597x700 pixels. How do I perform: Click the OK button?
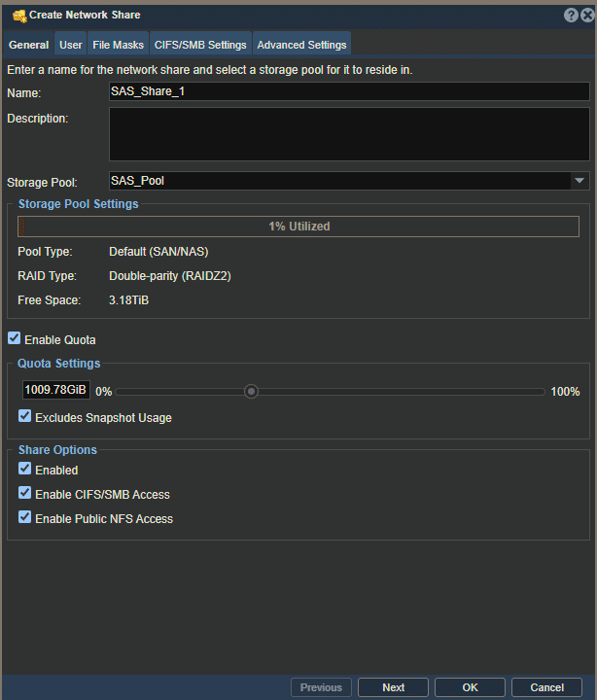pos(470,687)
